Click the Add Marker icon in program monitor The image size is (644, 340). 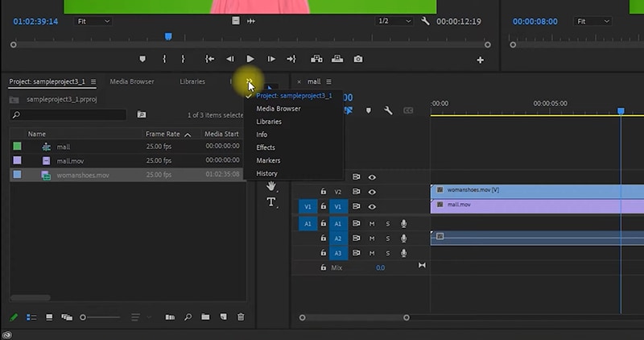point(142,59)
